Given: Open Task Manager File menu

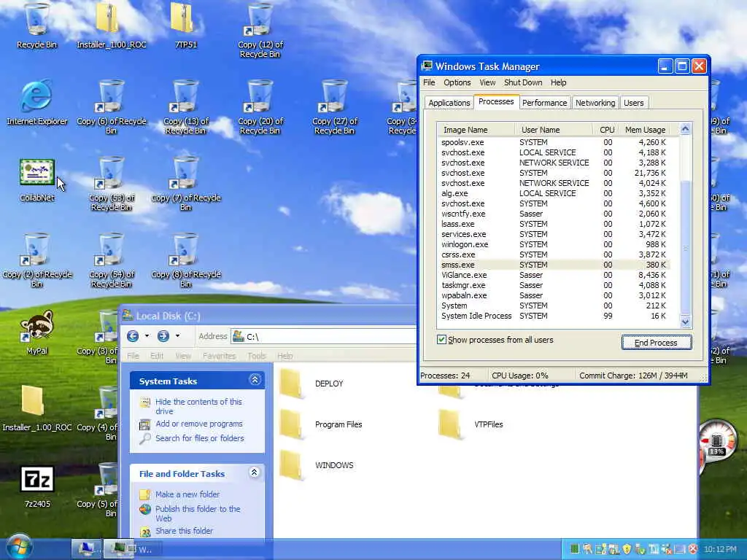Looking at the screenshot, I should 429,82.
